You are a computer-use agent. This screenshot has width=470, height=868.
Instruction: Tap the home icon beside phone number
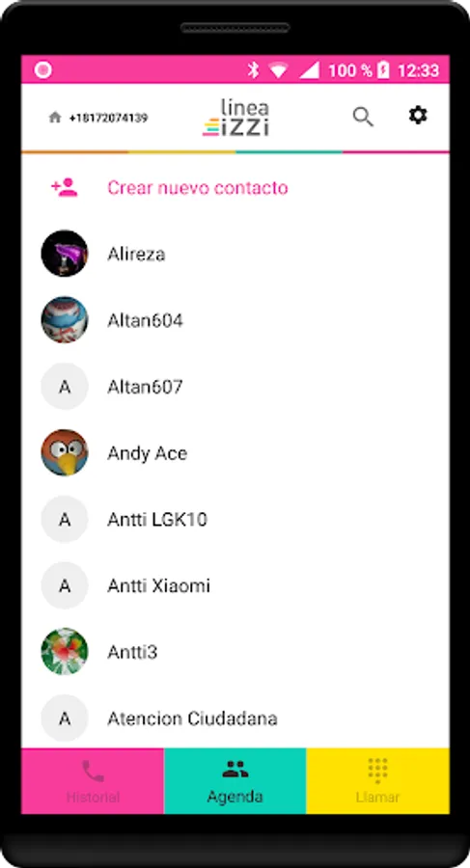[x=55, y=118]
